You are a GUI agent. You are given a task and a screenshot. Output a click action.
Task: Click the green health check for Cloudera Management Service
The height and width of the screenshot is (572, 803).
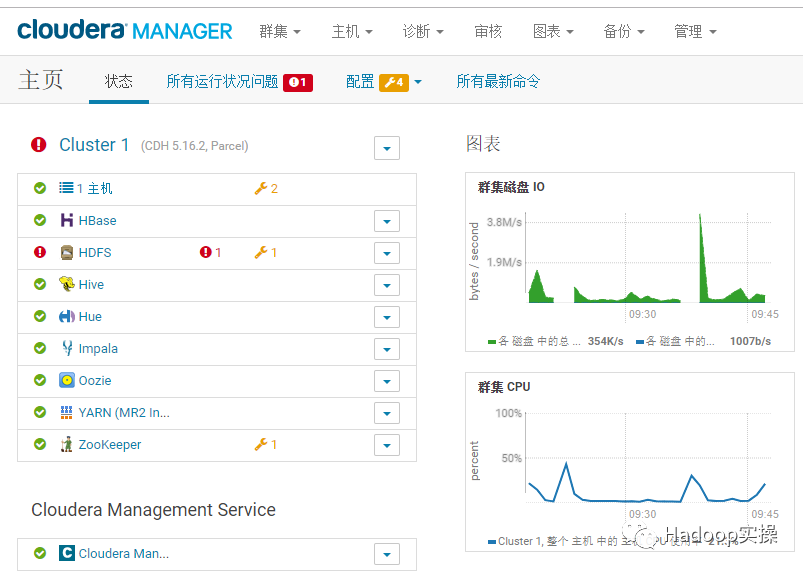[x=40, y=553]
